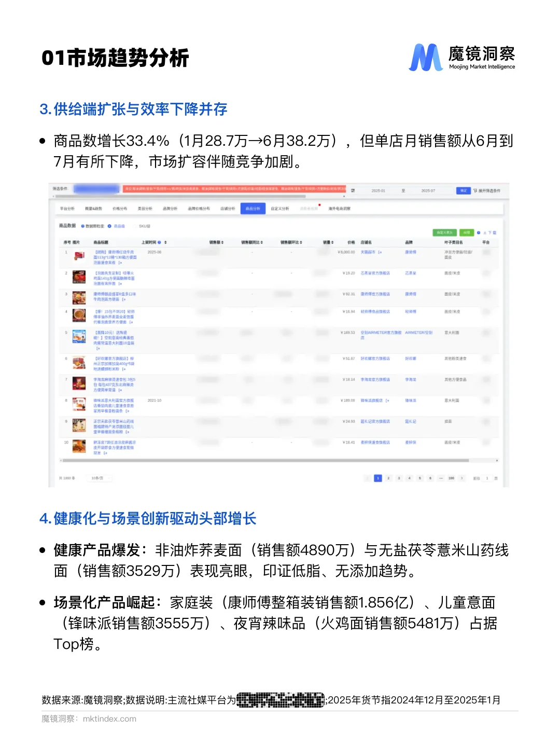Click the ¥8,000.00 price in row 1
The image size is (560, 747).
tap(346, 252)
